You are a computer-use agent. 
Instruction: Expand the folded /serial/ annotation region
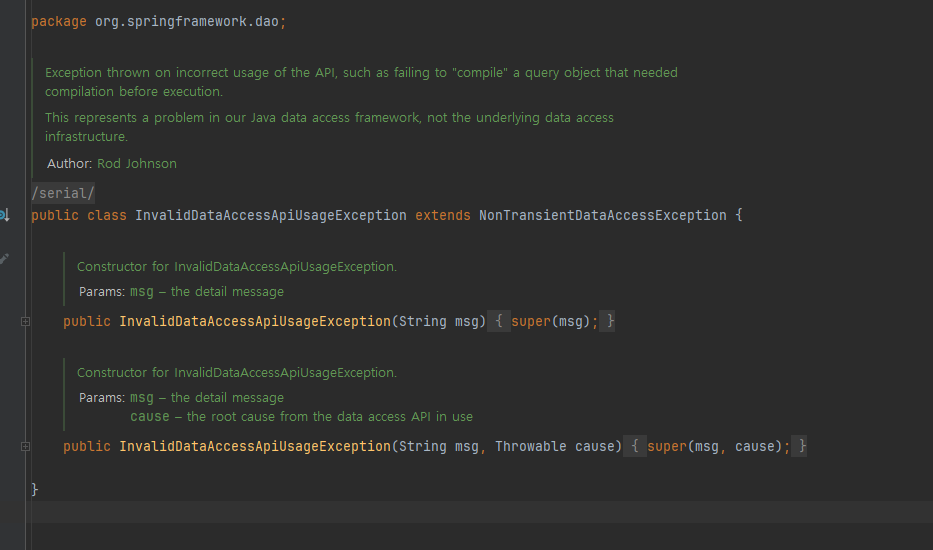pos(62,193)
